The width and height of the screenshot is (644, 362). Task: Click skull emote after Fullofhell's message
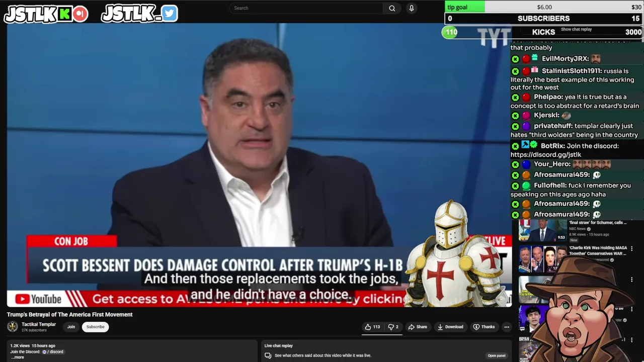tap(596, 204)
